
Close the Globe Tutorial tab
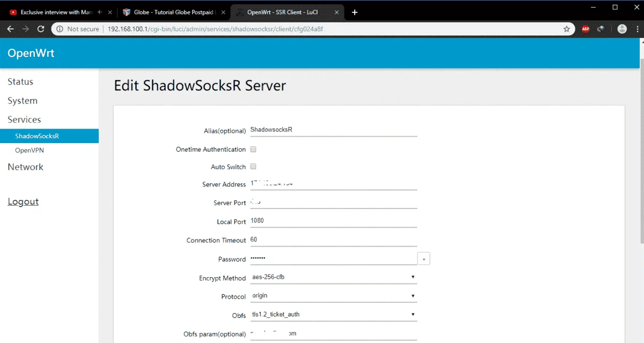(223, 12)
